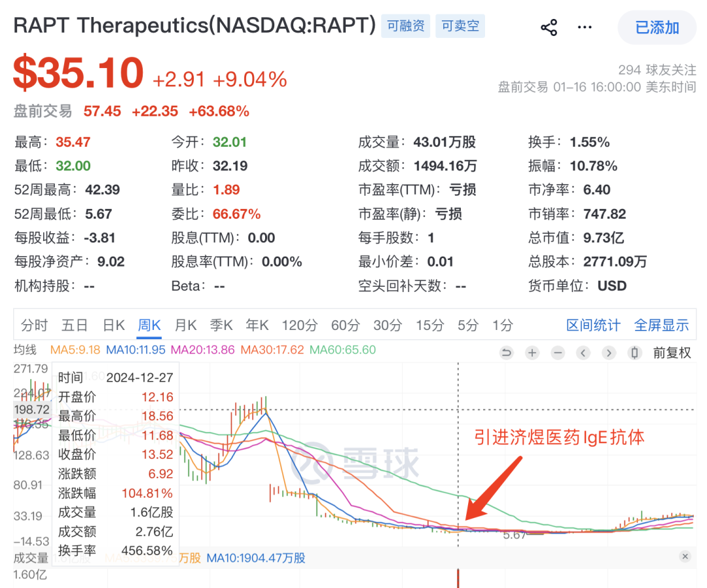Click the MA10:1904.47万股 volume indicator

(256, 559)
